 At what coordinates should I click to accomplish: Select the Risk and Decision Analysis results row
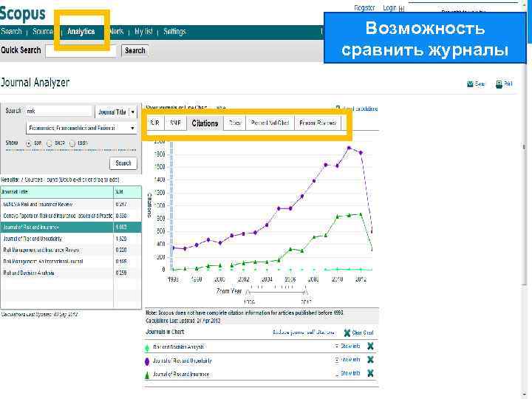coord(71,273)
